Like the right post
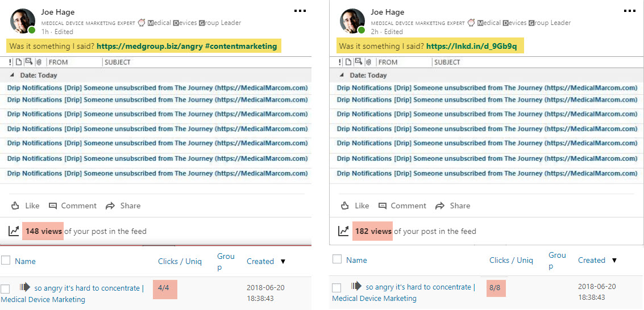The image size is (644, 310). [355, 206]
